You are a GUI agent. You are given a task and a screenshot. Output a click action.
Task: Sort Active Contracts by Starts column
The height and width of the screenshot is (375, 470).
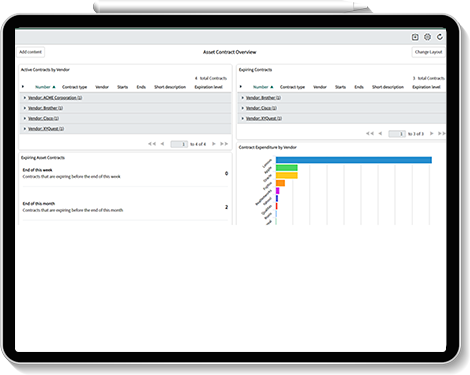pyautogui.click(x=122, y=87)
